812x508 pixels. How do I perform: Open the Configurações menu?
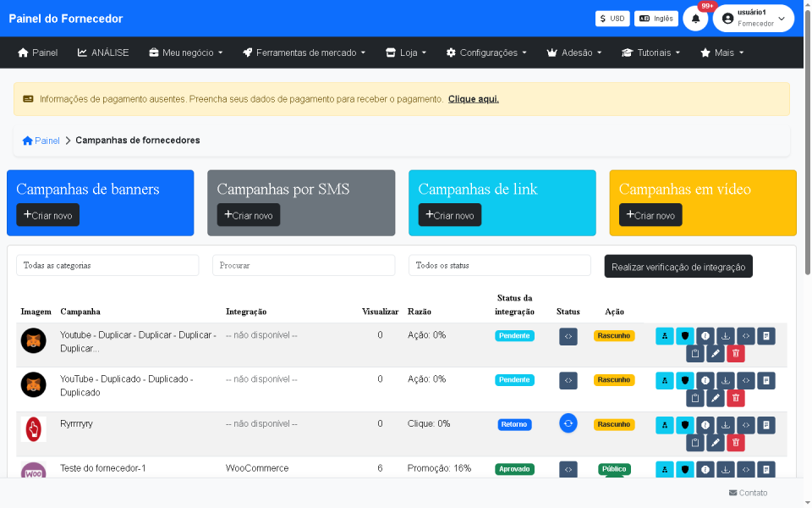[x=486, y=52]
